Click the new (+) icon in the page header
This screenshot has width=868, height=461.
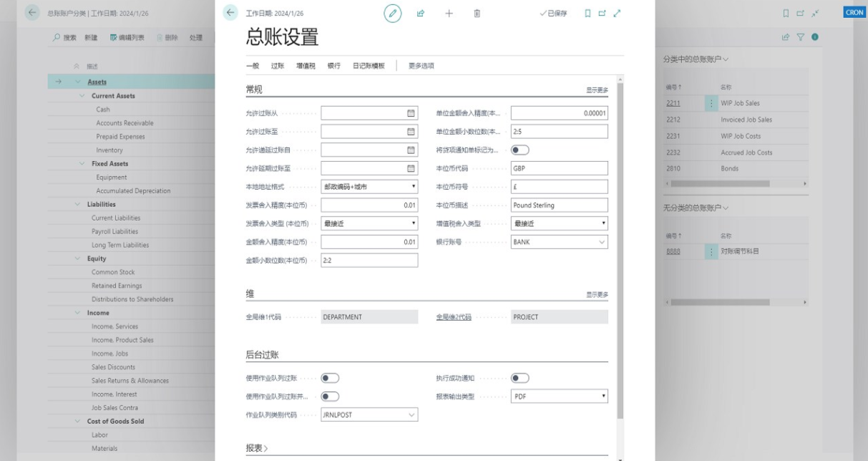(x=449, y=14)
